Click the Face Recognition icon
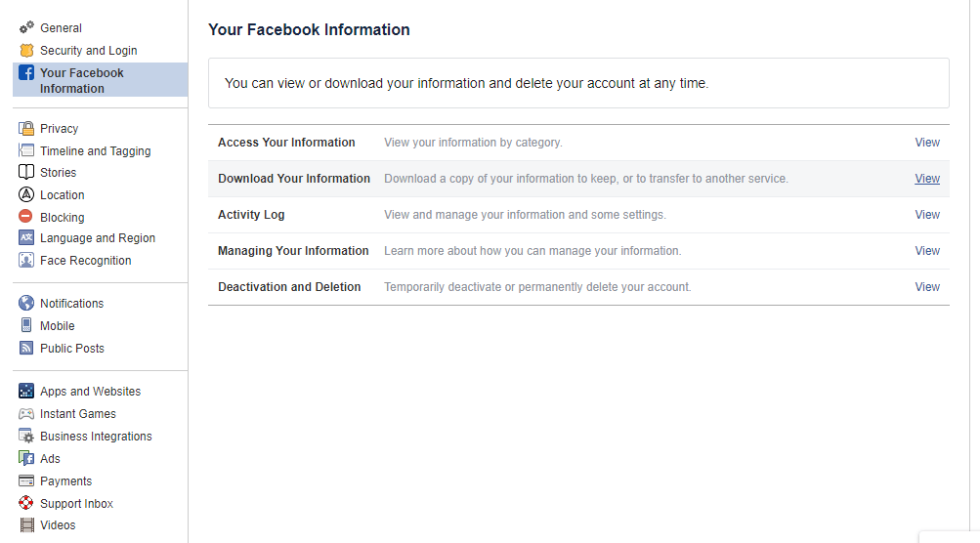The height and width of the screenshot is (543, 980). click(x=26, y=260)
